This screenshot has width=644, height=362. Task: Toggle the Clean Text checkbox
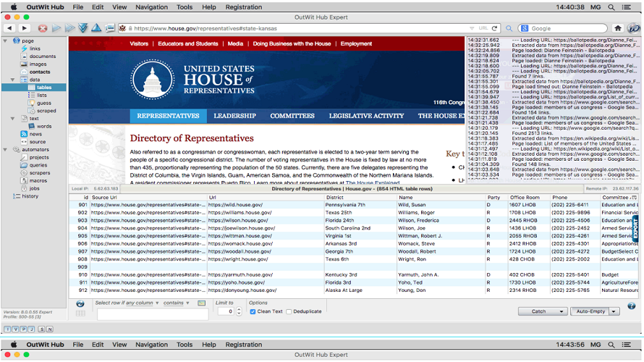(x=253, y=311)
